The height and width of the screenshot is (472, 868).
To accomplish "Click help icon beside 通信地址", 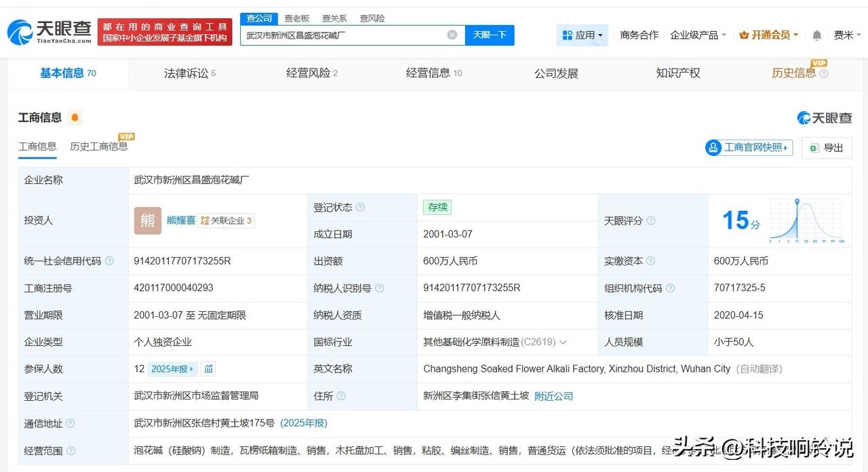I will (70, 423).
